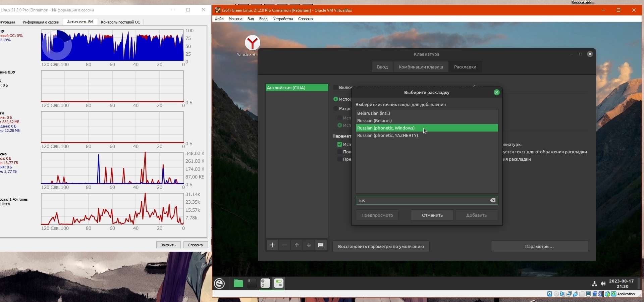Open the Terminal from the guest panel
Screen dimensions: 644x302
coord(252,284)
